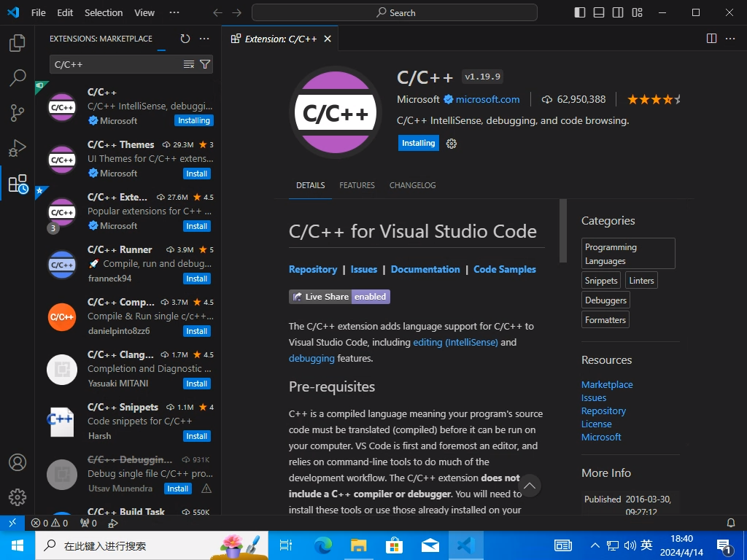Toggle the primary side bar visibility
Screen dimensions: 747x560
580,12
